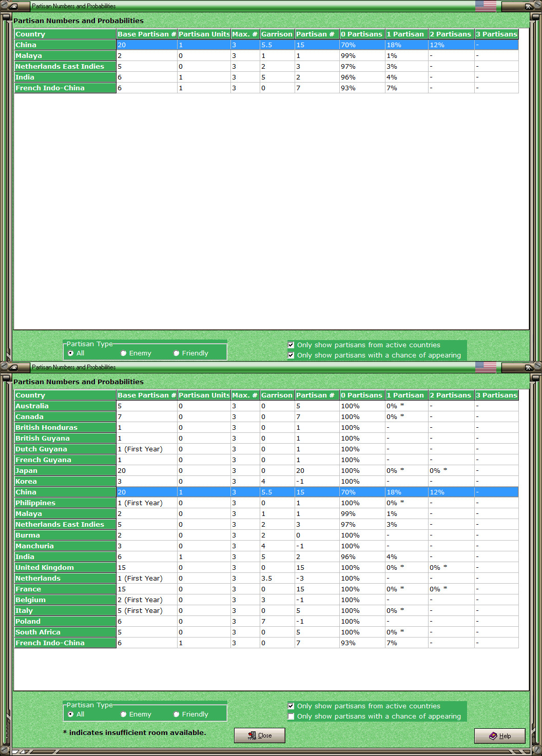The height and width of the screenshot is (756, 542).
Task: Select the Enemy partisan type in the lower window
Action: point(124,714)
